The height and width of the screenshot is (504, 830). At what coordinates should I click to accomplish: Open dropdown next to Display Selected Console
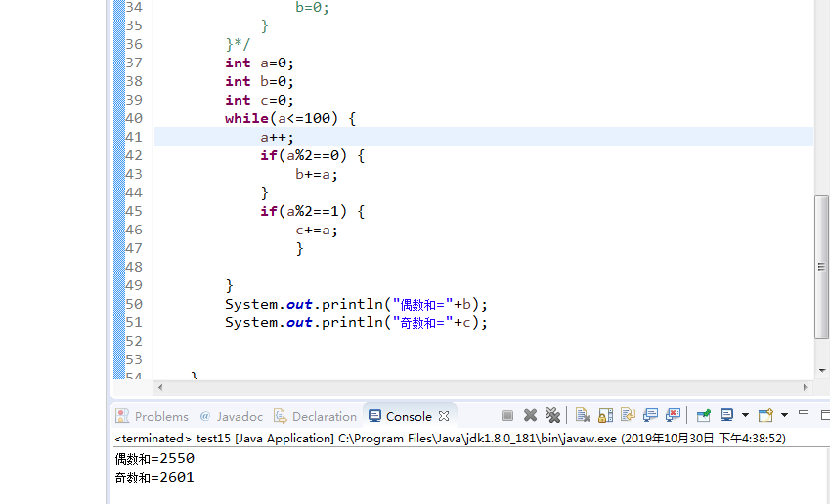tap(745, 415)
